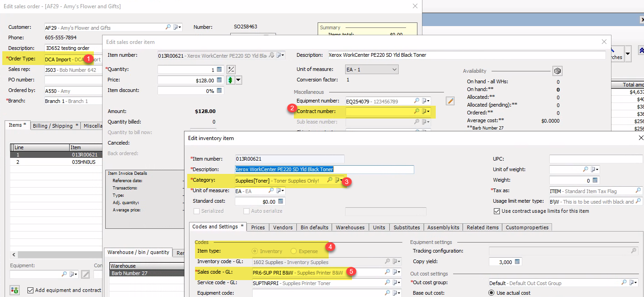Image resolution: width=644 pixels, height=297 pixels.
Task: Open the Equipment number flag dropdown
Action: (x=426, y=101)
